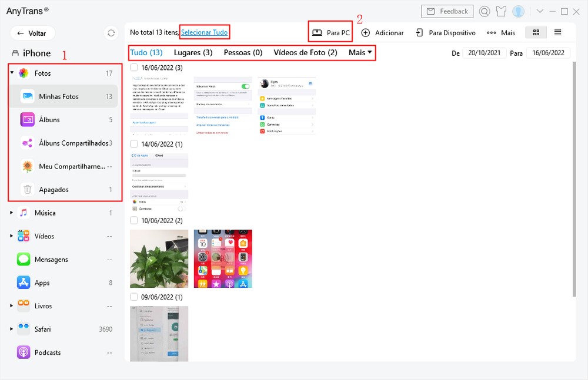Open the shirt skin icon
The image size is (588, 380).
(502, 11)
